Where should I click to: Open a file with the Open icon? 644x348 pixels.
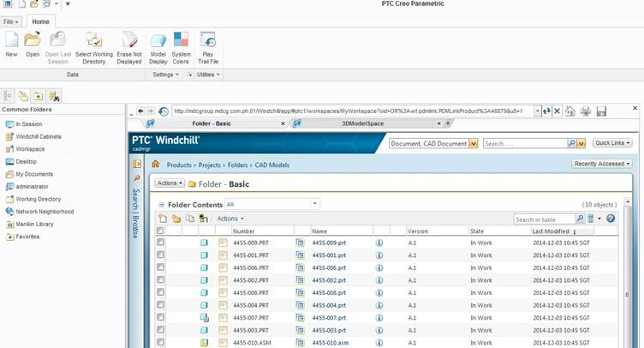click(x=33, y=39)
